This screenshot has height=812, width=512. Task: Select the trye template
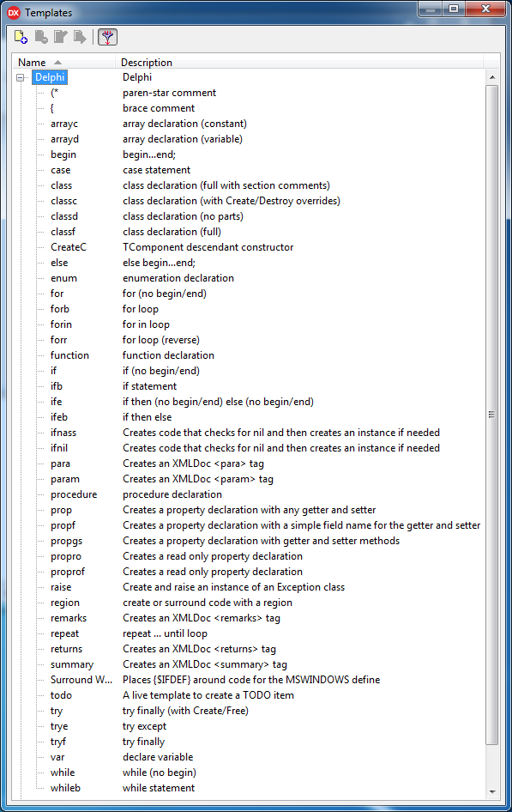point(59,726)
